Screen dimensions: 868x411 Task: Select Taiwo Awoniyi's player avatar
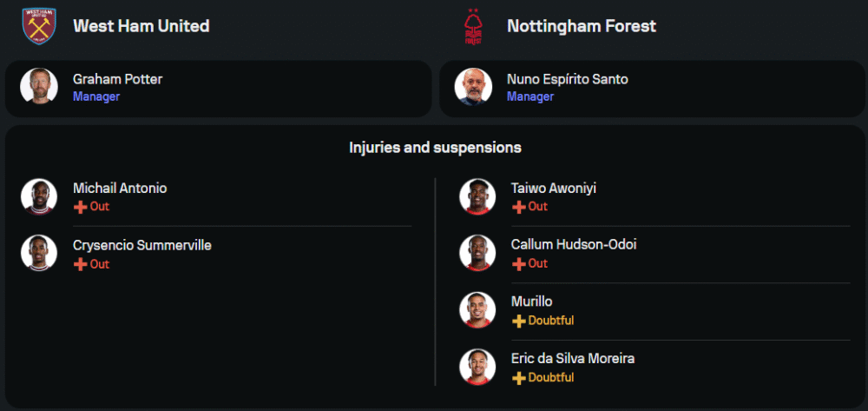point(477,196)
